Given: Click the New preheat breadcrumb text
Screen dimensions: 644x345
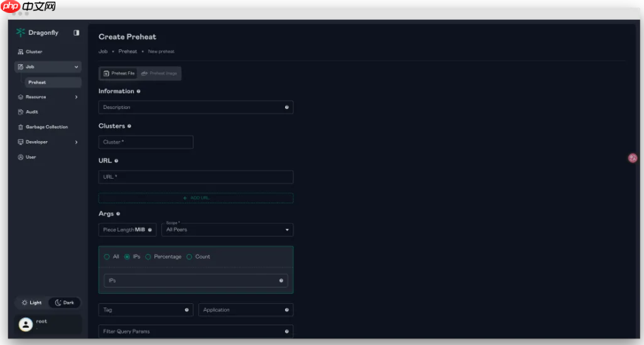Looking at the screenshot, I should [x=161, y=51].
